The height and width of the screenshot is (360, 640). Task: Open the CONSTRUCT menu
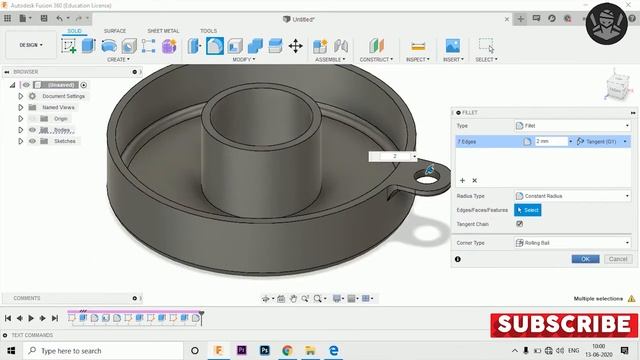pos(376,60)
